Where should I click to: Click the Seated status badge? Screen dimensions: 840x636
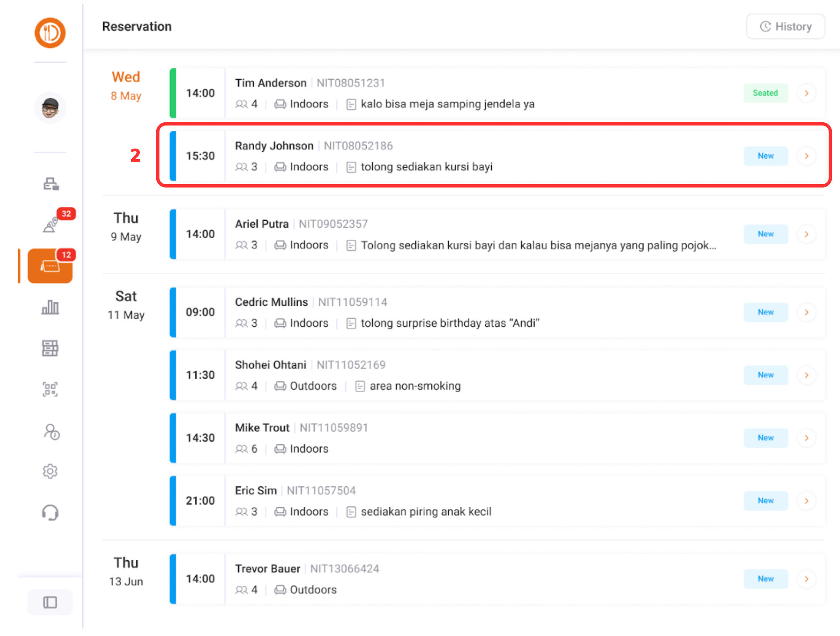[765, 93]
